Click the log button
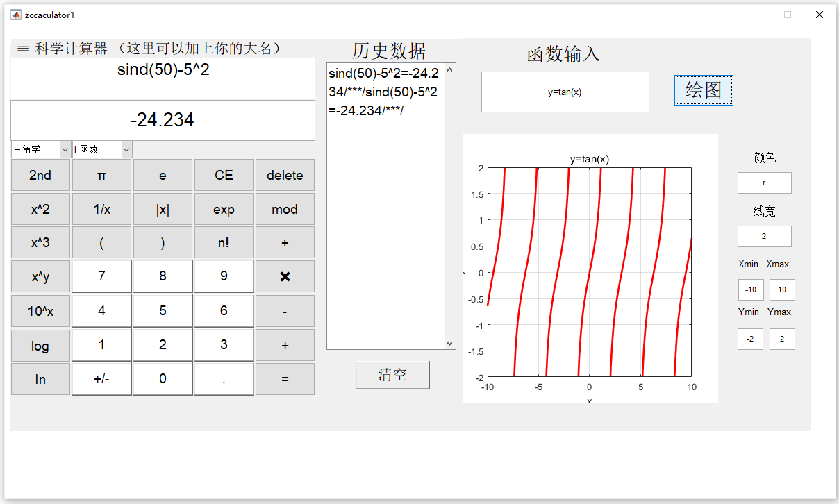 tap(40, 345)
